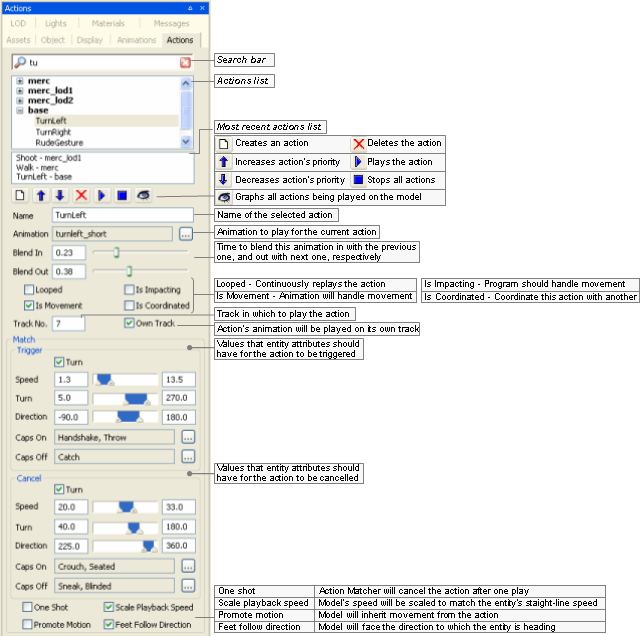Switch to the Messages tab
The image size is (640, 636).
[x=171, y=23]
